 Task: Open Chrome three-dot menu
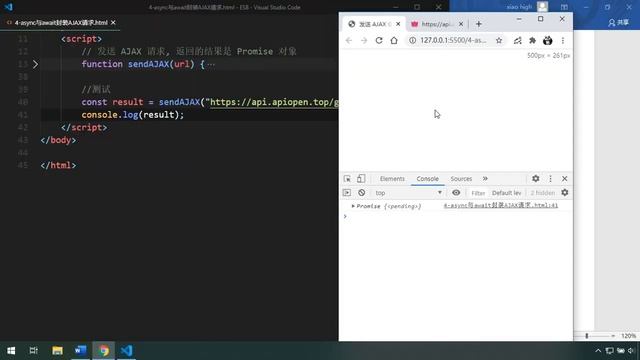(x=563, y=40)
